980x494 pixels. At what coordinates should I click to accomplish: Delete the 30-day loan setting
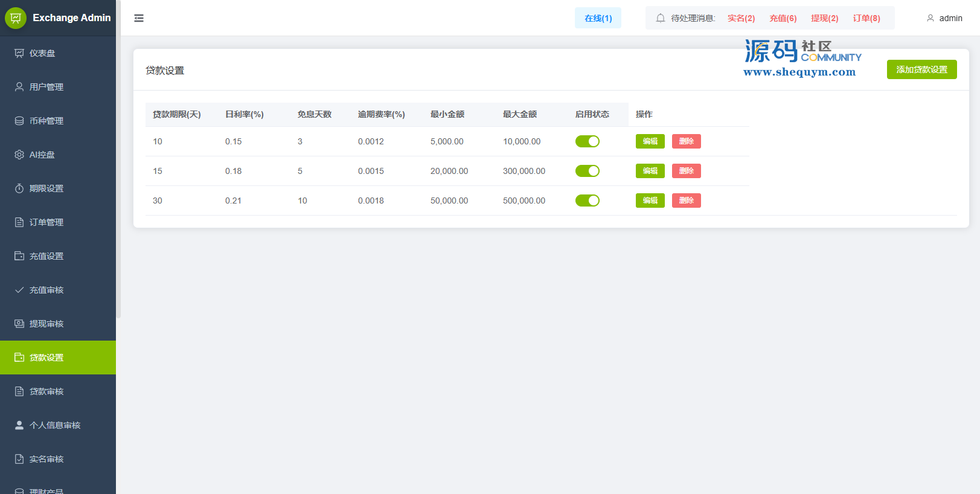687,200
